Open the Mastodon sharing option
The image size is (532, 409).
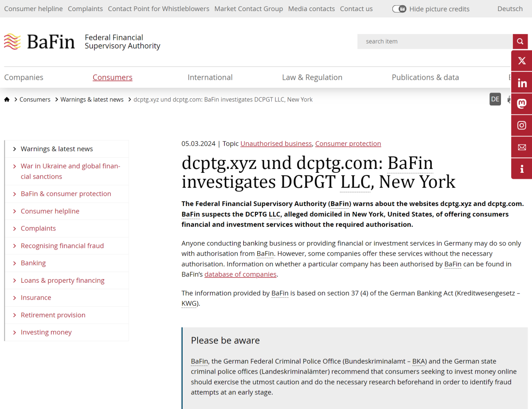(x=521, y=104)
